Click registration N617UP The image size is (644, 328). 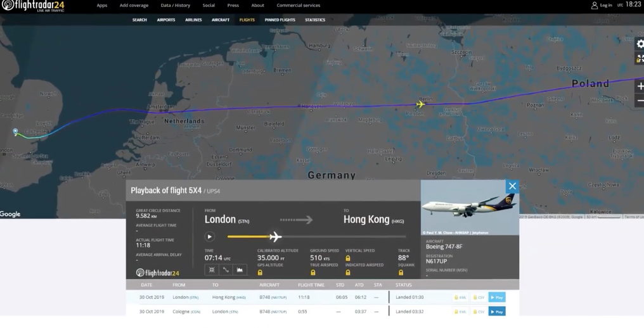coord(436,261)
